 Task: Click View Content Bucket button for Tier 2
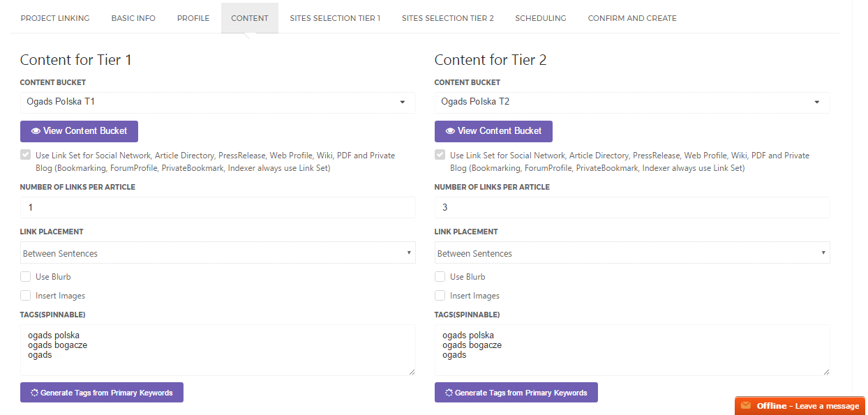tap(493, 131)
